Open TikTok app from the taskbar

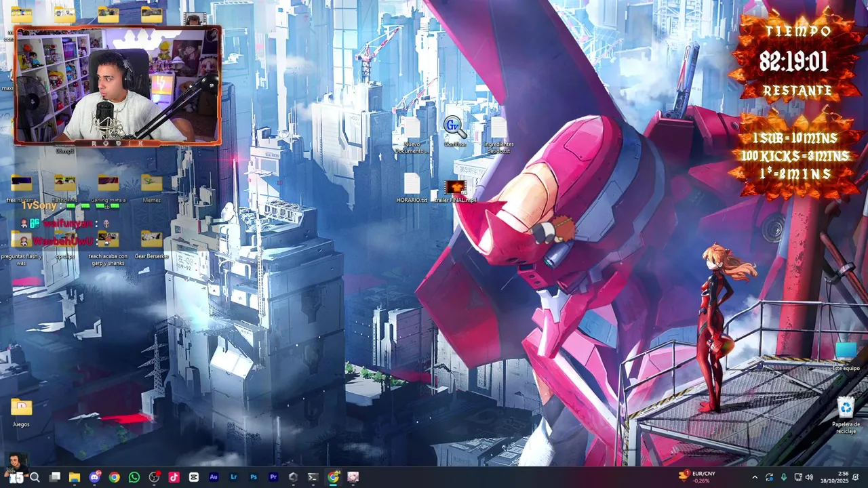(174, 477)
